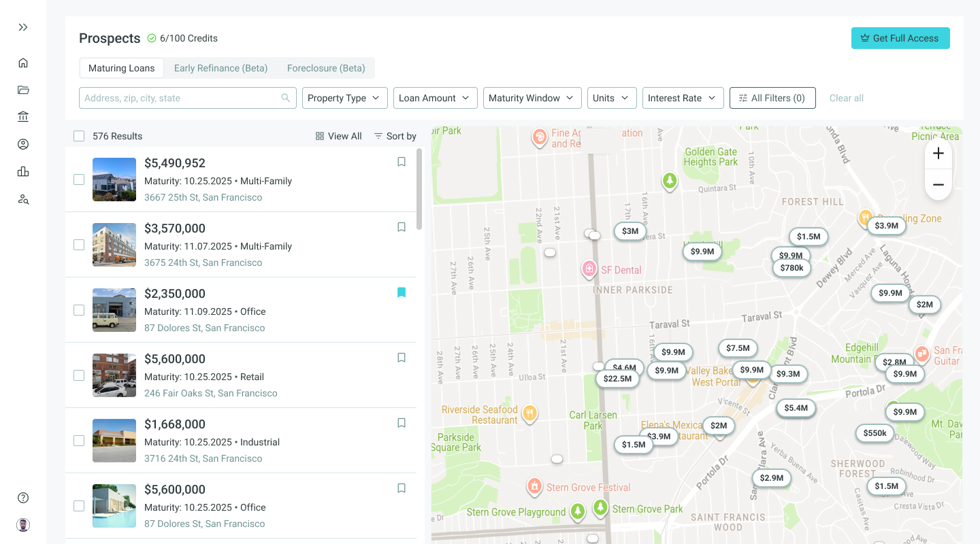Check the 3675 24th St listing checkbox
The image size is (980, 544).
point(79,245)
